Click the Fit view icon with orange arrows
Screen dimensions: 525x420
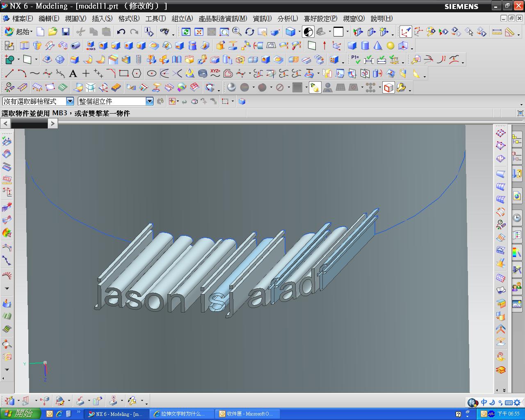(x=199, y=32)
